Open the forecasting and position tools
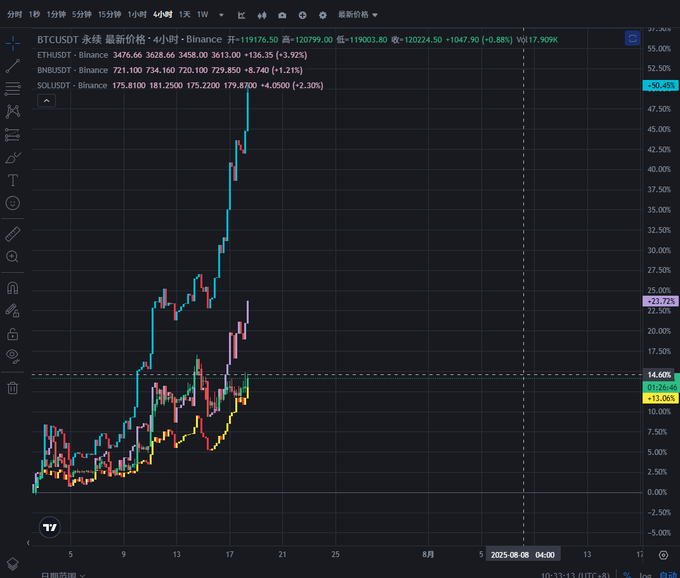This screenshot has width=680, height=578. [13, 135]
